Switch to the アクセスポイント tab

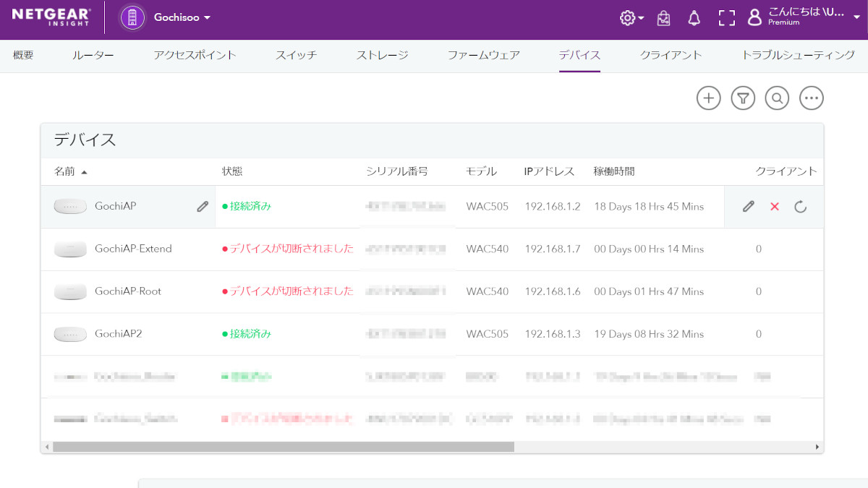195,55
